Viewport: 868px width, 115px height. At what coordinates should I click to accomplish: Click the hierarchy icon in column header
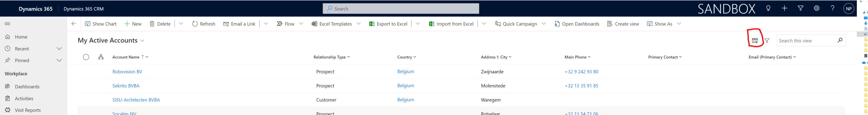tap(101, 57)
